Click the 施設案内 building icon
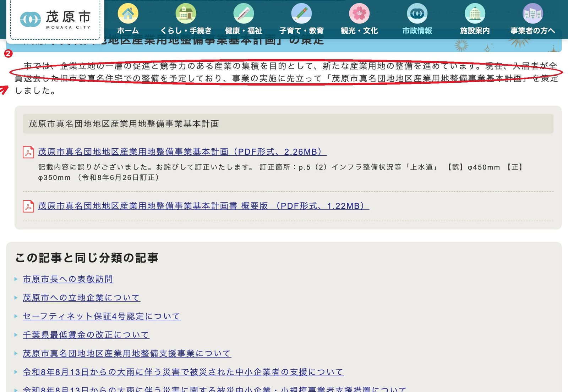Screen dimensions: 568x392 coord(475,13)
